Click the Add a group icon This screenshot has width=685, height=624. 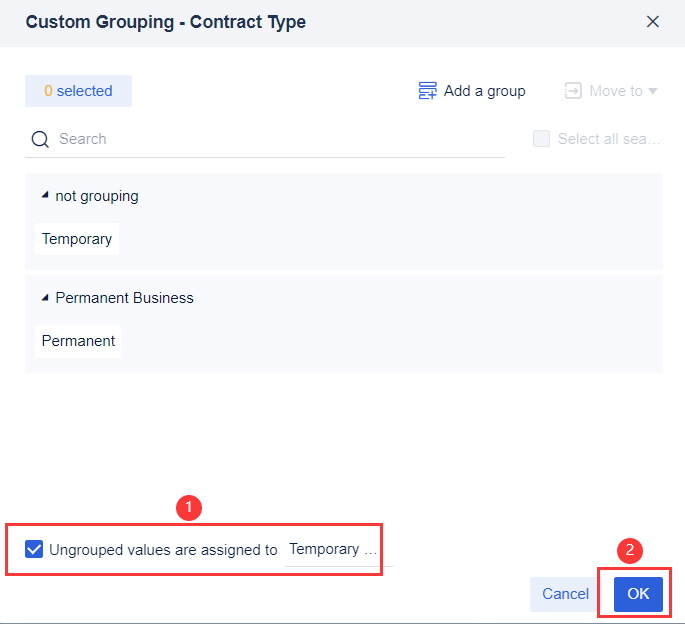(x=427, y=91)
